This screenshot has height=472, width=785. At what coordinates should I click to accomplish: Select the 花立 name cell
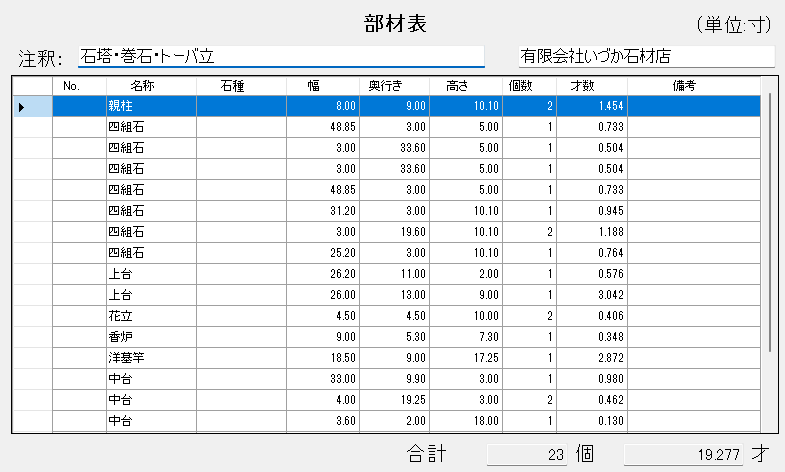pyautogui.click(x=151, y=316)
